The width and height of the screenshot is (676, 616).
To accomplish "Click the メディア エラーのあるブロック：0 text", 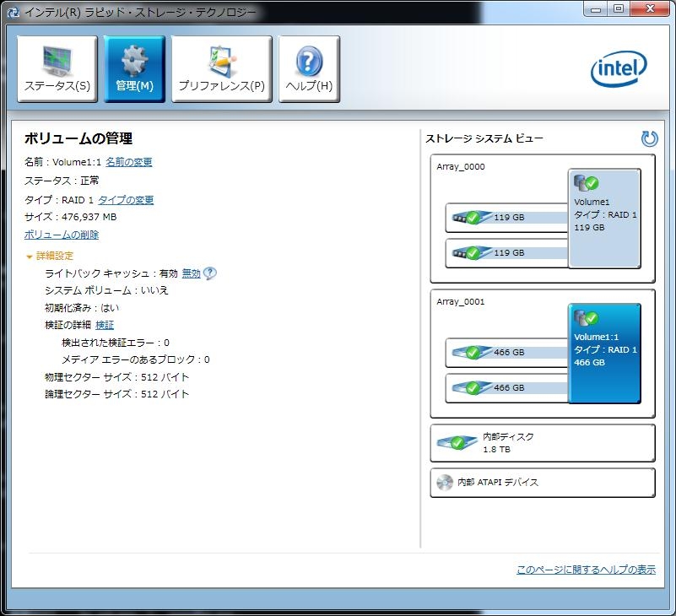I will click(x=136, y=359).
